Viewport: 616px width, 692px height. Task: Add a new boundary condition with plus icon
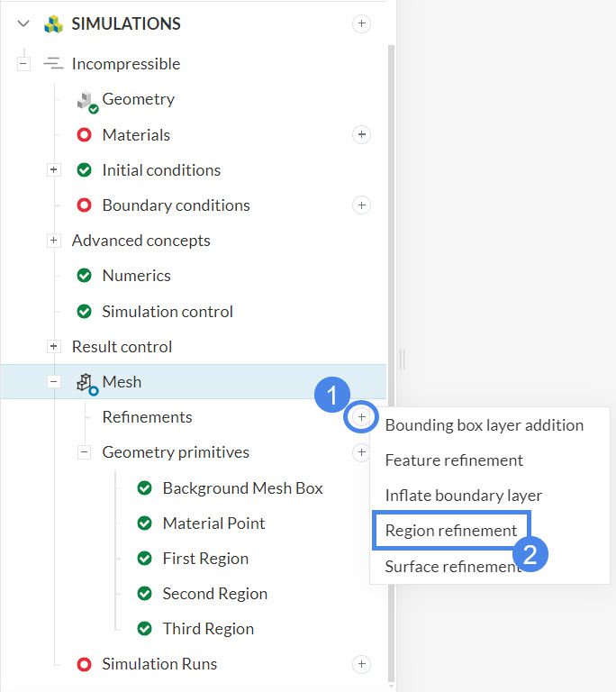pyautogui.click(x=361, y=205)
